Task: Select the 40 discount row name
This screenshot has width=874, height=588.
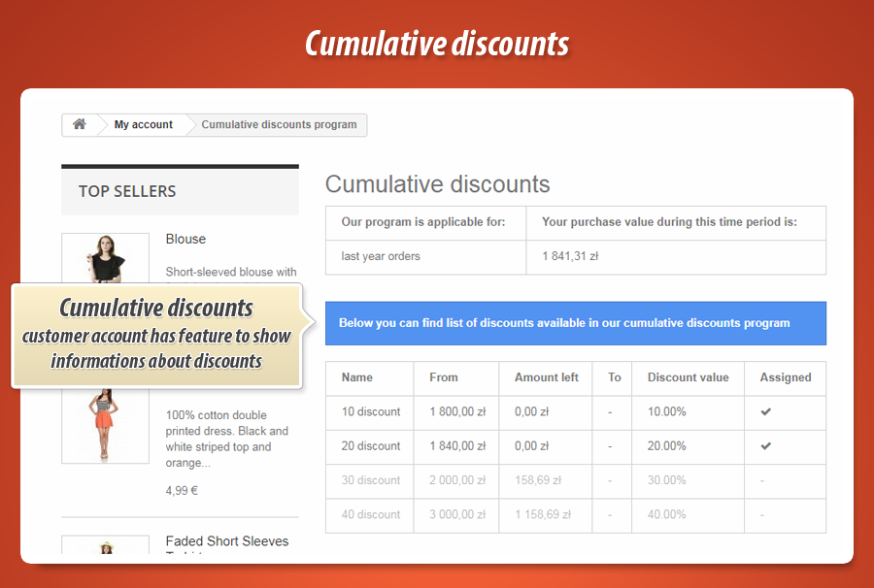Action: 370,514
